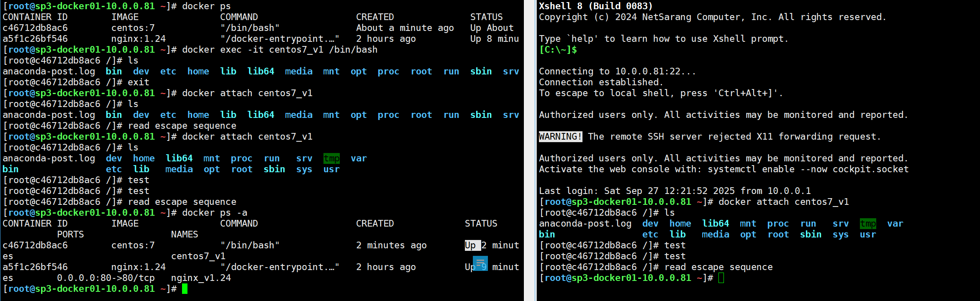Click the "docker ps -a" command text
The height and width of the screenshot is (301, 980).
point(214,213)
